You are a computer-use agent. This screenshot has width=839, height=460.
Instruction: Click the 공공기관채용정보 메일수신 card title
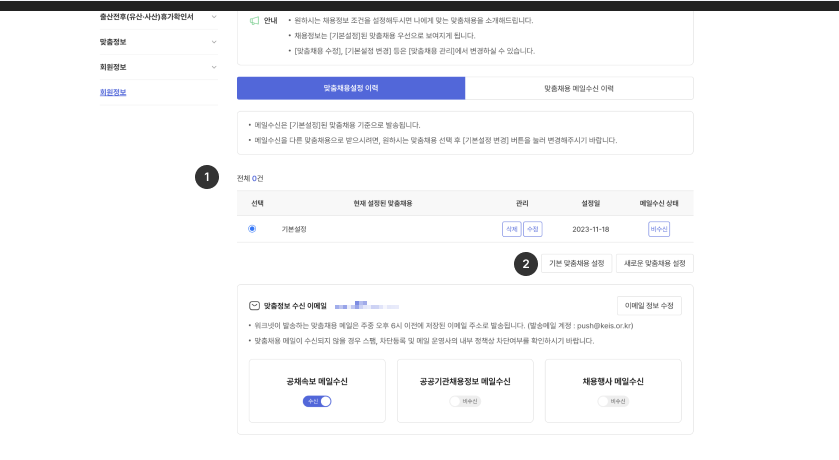(465, 381)
